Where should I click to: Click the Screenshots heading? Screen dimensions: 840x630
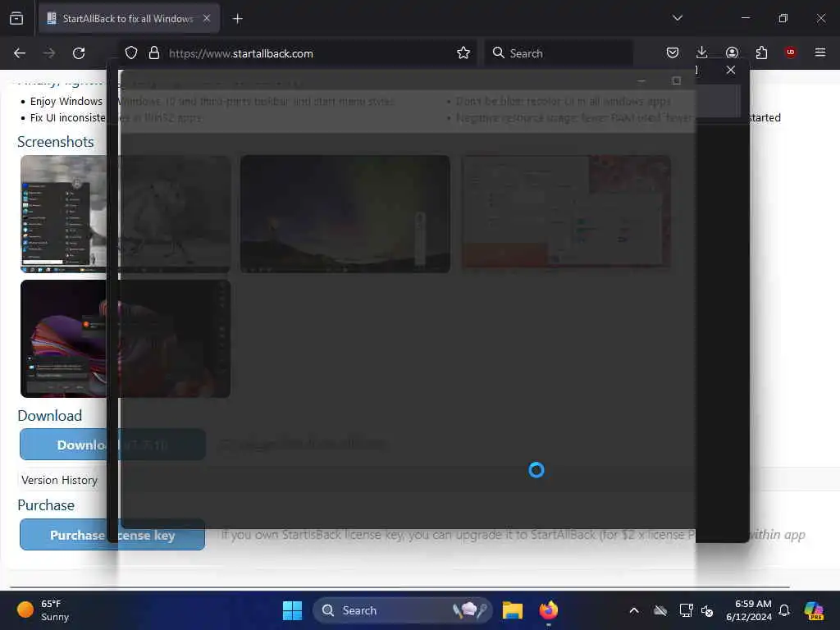56,142
